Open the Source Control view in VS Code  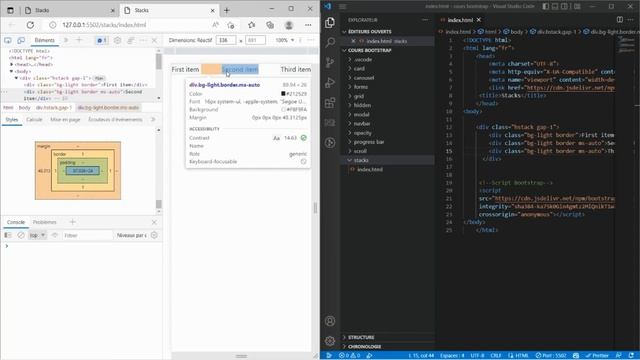pos(330,62)
